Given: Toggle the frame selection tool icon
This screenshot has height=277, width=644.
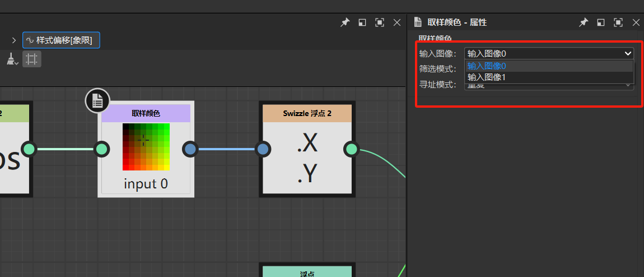Looking at the screenshot, I should tap(31, 59).
